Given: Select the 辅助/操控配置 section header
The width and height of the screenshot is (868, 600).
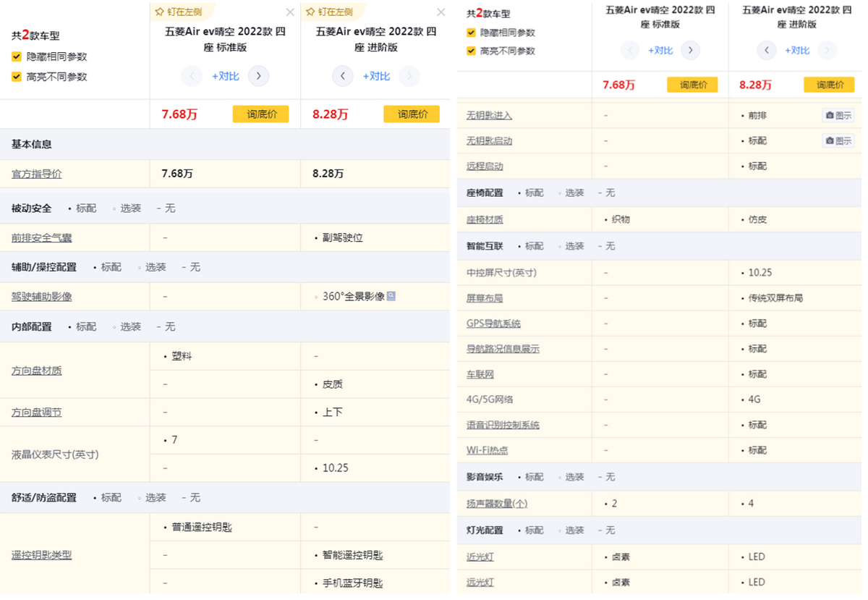Looking at the screenshot, I should click(x=44, y=267).
